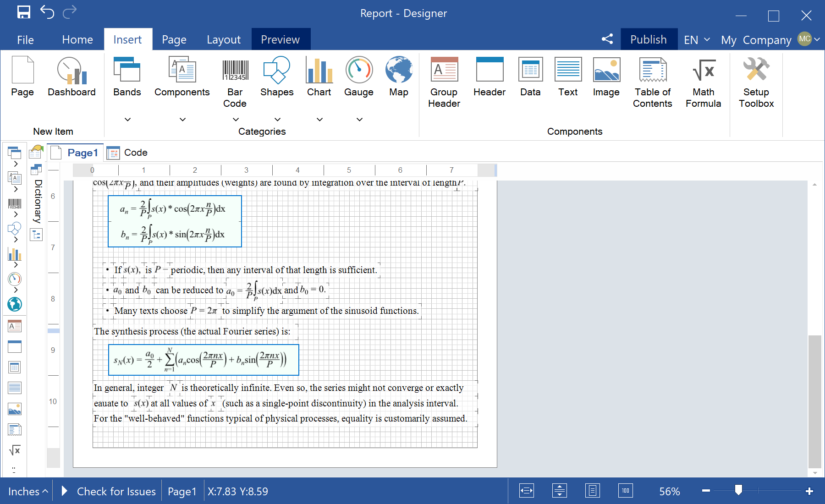Insert a Math Formula component
825x504 pixels.
pyautogui.click(x=704, y=82)
